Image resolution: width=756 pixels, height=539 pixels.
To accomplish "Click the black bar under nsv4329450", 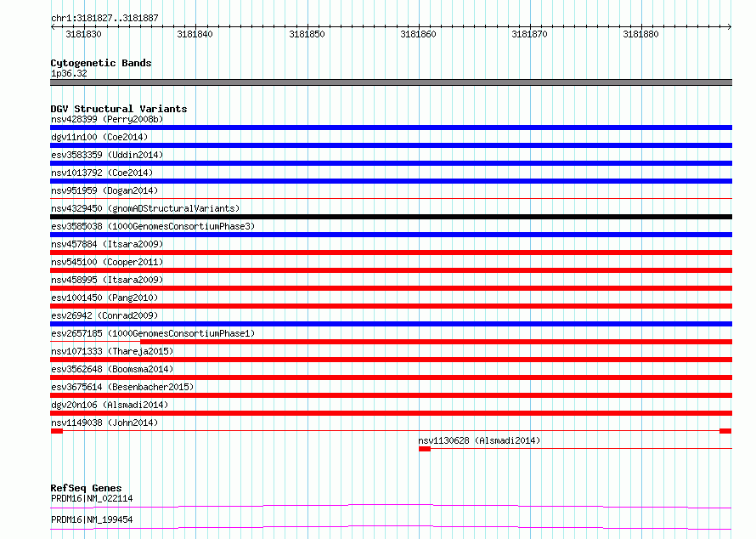I will [x=391, y=217].
